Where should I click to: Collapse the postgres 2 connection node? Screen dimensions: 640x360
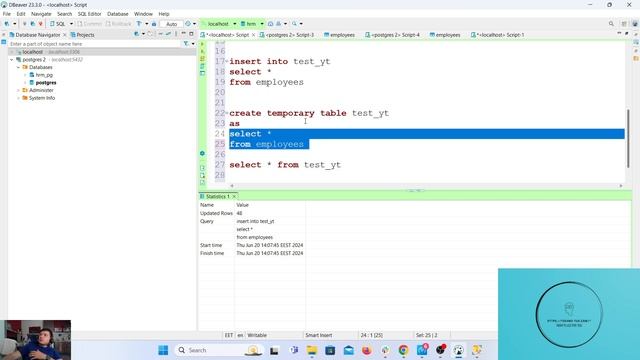[12, 60]
